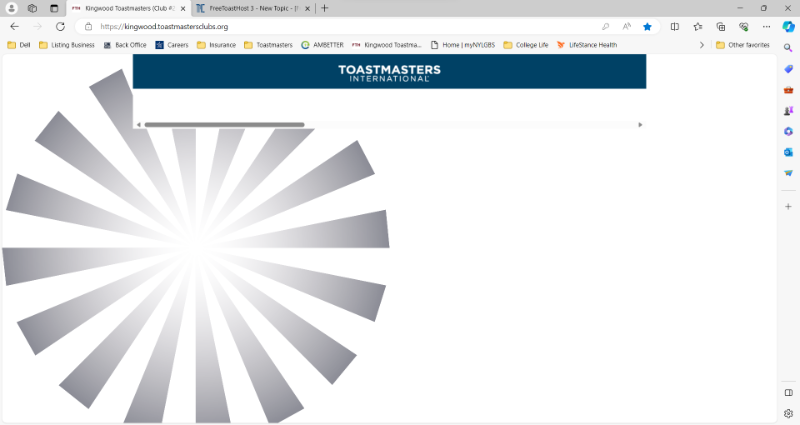The image size is (800, 425).
Task: Refresh the current page
Action: [x=60, y=27]
